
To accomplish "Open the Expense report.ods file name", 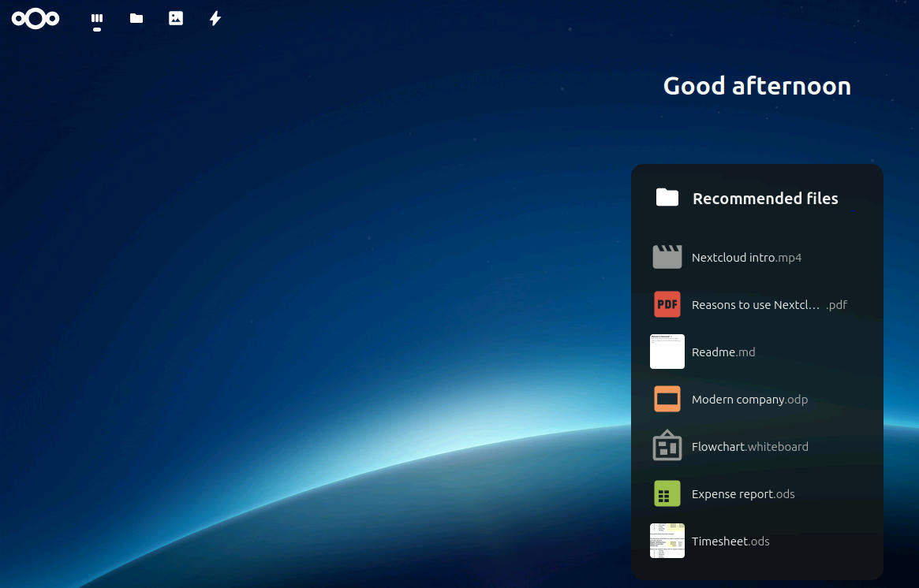I will [743, 494].
